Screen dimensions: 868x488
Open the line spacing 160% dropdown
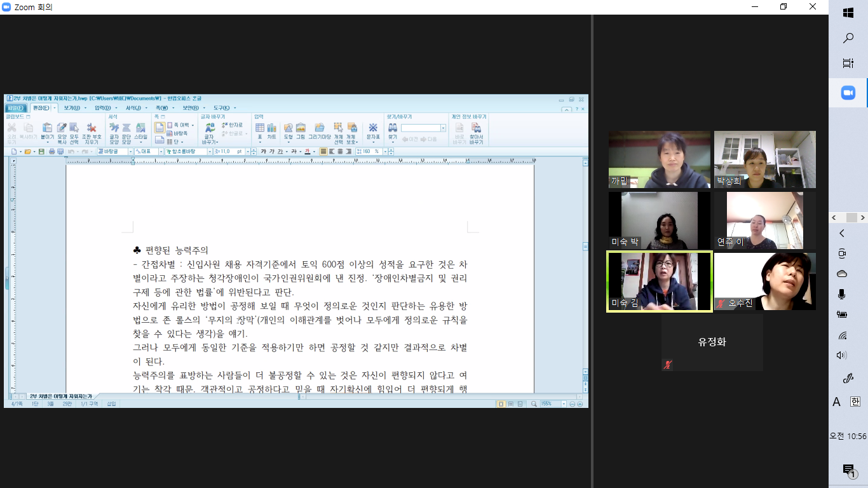[384, 152]
